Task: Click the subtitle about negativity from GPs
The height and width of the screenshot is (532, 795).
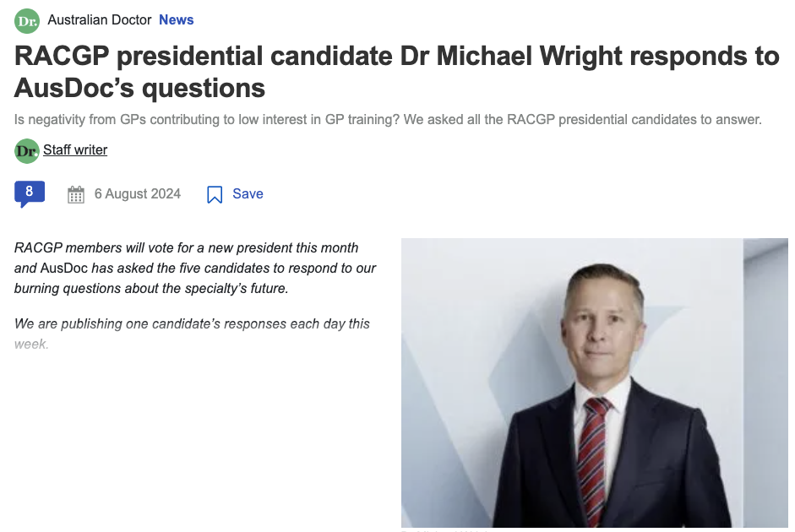Action: pos(388,119)
